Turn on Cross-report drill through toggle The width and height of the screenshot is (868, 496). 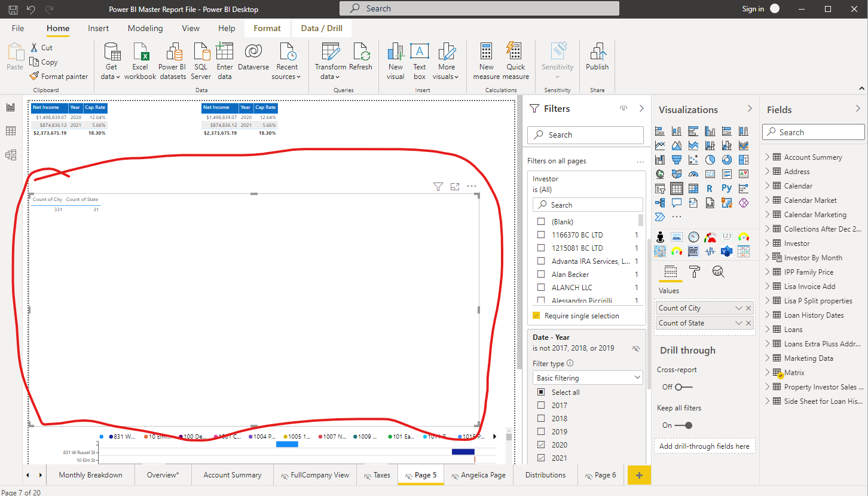(684, 387)
